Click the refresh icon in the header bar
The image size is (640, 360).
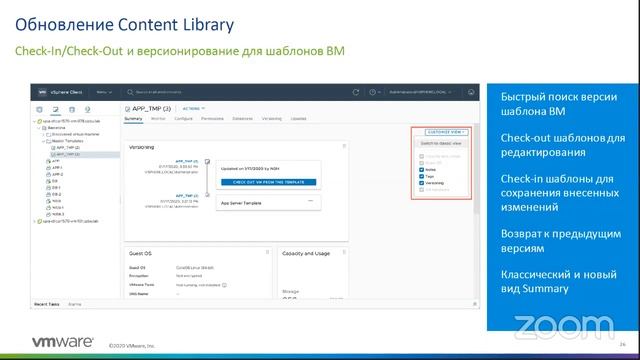[356, 92]
